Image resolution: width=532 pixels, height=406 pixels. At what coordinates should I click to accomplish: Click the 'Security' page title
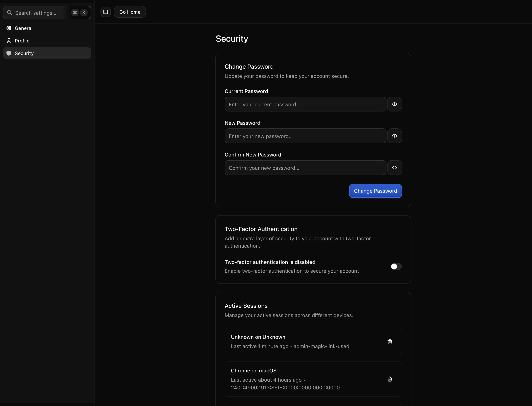[232, 39]
